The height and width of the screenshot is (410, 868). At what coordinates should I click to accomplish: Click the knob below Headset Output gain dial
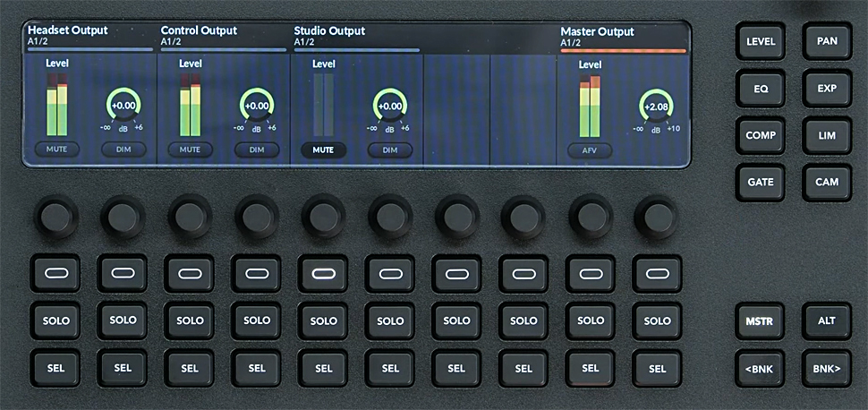[x=123, y=218]
